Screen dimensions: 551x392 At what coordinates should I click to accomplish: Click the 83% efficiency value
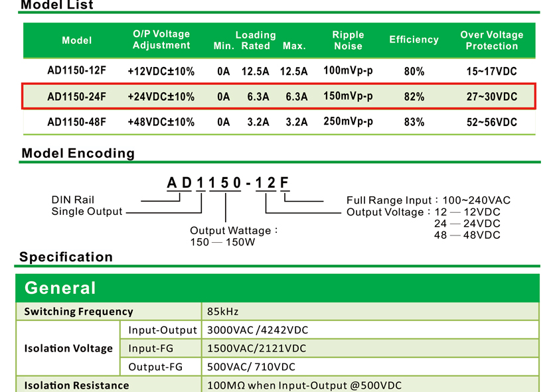pyautogui.click(x=414, y=122)
